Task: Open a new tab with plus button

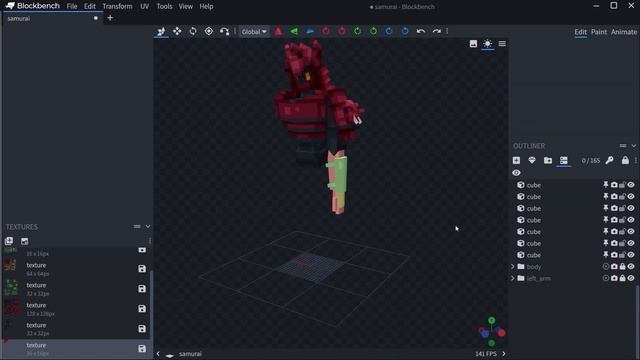Action: coord(110,18)
